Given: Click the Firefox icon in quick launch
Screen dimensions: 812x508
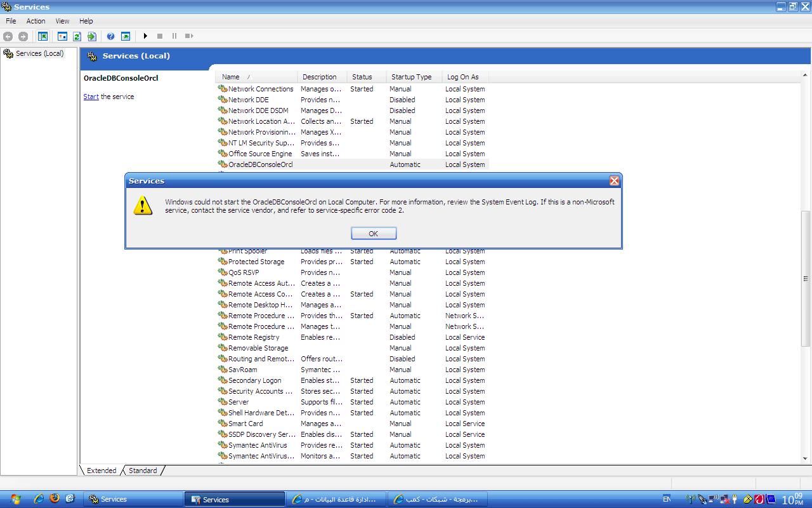Looking at the screenshot, I should pos(55,499).
